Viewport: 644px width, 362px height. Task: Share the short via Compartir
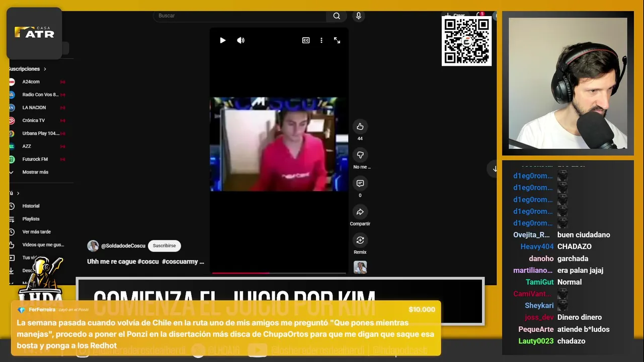click(360, 212)
